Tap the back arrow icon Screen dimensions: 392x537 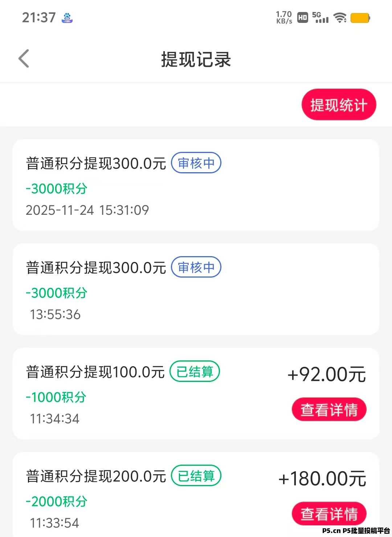(24, 58)
